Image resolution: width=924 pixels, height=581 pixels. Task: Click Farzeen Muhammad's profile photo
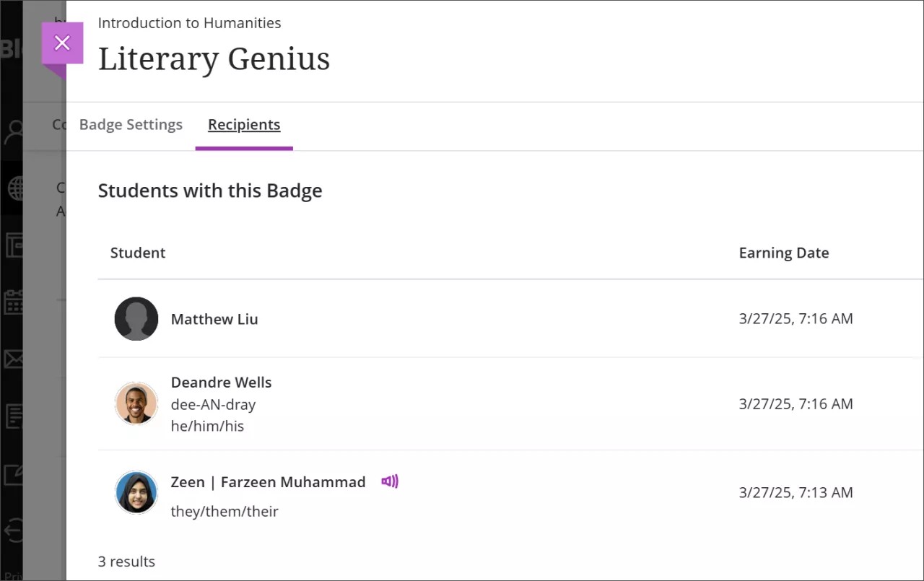tap(136, 492)
